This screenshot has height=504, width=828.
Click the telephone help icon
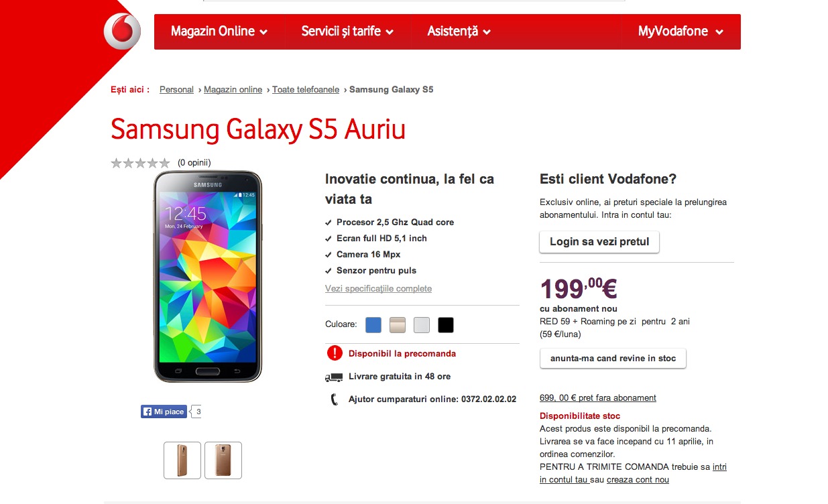pyautogui.click(x=335, y=399)
